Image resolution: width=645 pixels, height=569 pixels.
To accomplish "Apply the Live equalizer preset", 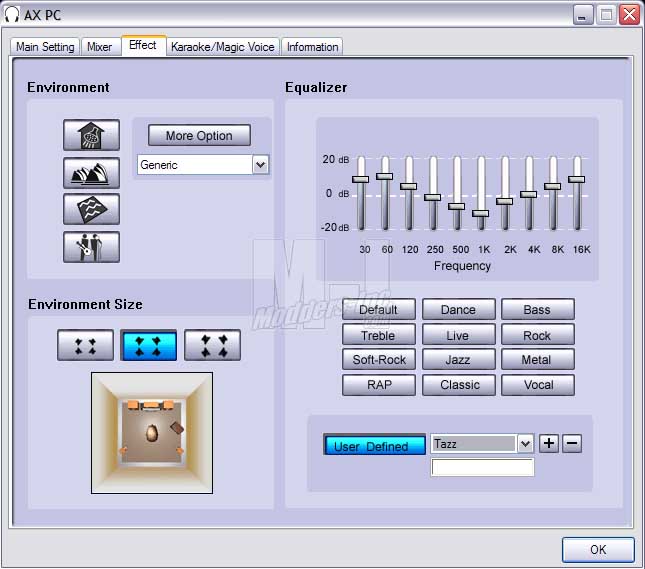I will pyautogui.click(x=459, y=335).
